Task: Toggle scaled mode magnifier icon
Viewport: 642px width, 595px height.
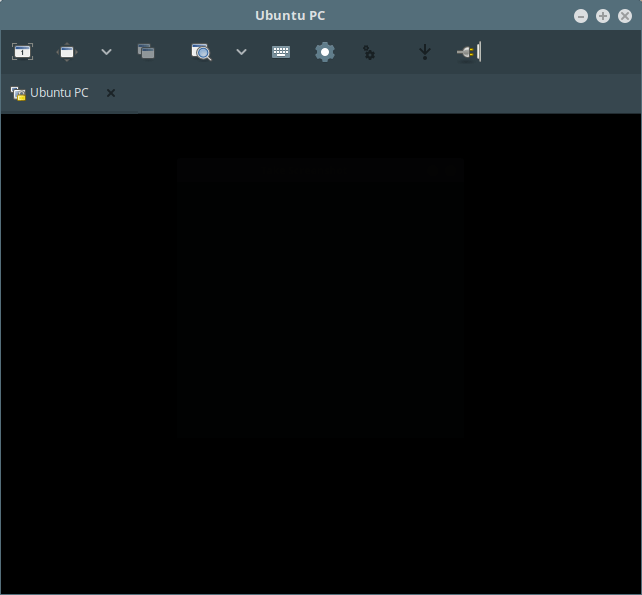Action: (x=201, y=52)
